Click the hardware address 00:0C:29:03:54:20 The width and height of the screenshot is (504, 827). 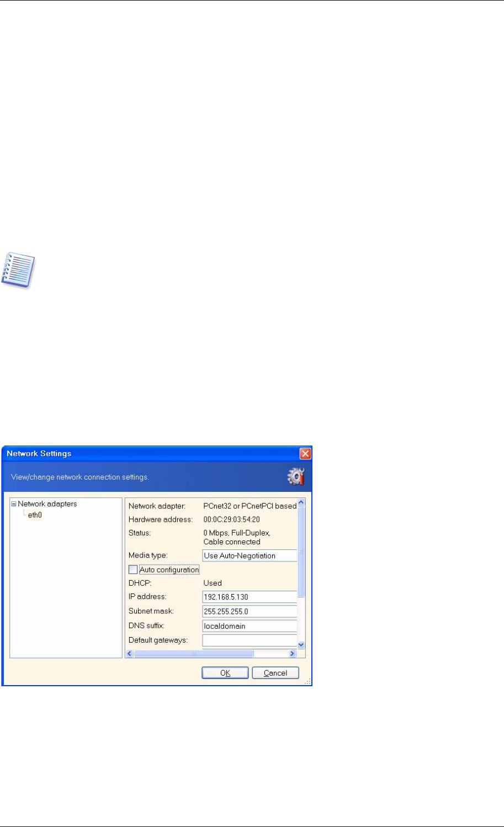click(232, 519)
